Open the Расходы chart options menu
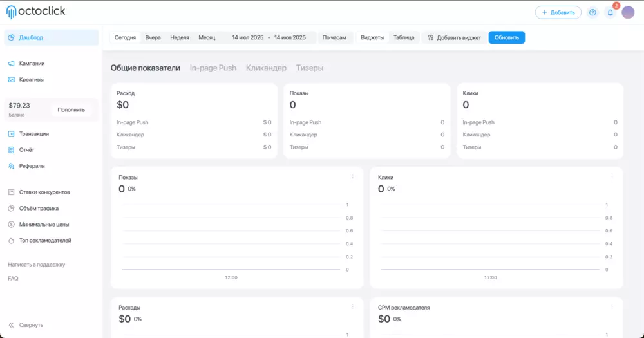644x338 pixels. coord(352,306)
